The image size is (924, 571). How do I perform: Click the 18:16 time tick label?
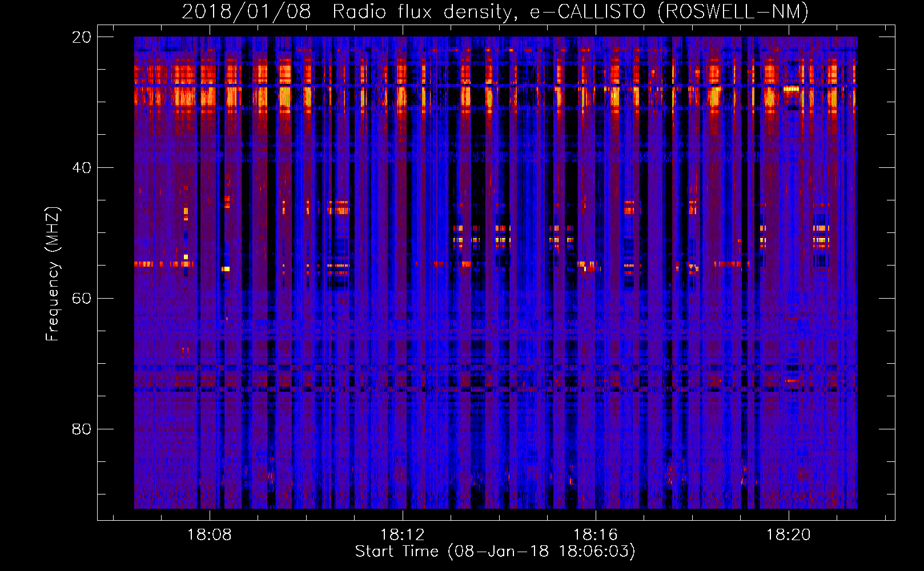[x=596, y=534]
